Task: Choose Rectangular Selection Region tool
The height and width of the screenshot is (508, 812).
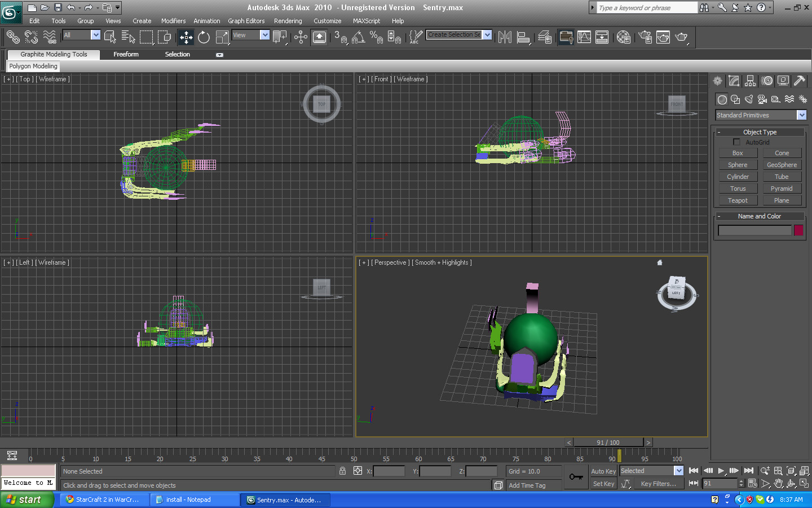Action: coord(147,37)
